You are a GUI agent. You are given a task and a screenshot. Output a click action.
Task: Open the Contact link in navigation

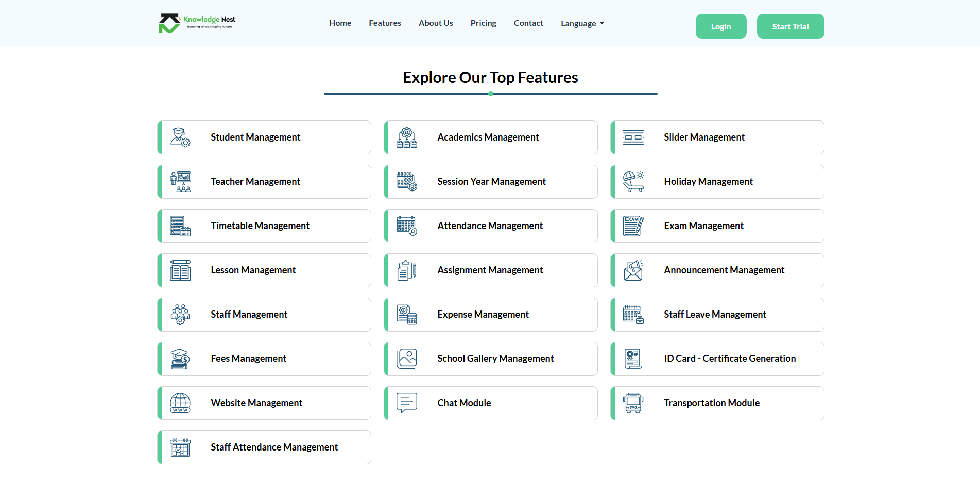pos(528,23)
